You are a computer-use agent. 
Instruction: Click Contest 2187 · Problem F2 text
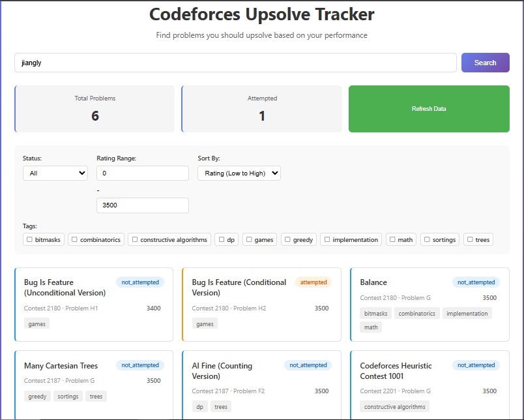tap(228, 391)
